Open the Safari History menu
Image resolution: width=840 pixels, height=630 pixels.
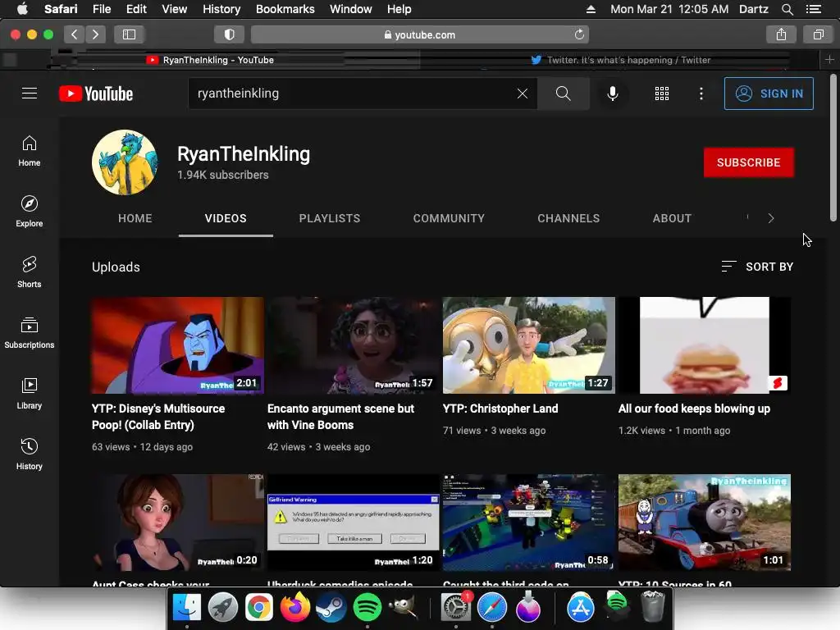(x=221, y=9)
